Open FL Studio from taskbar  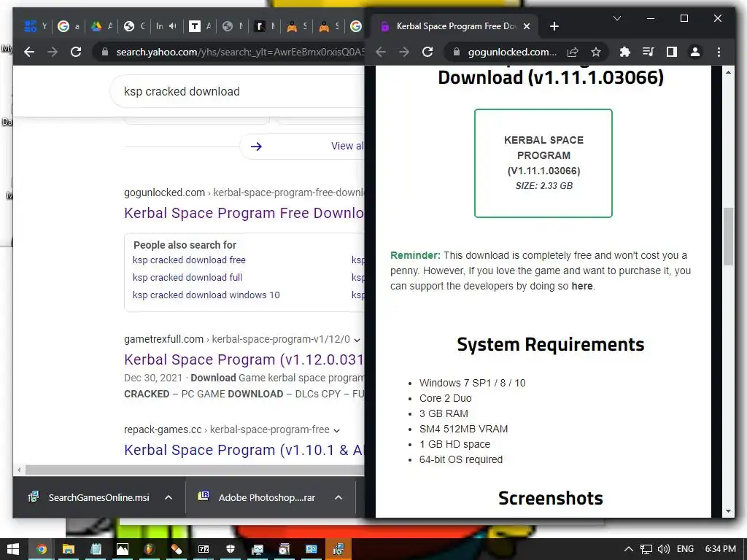click(150, 549)
